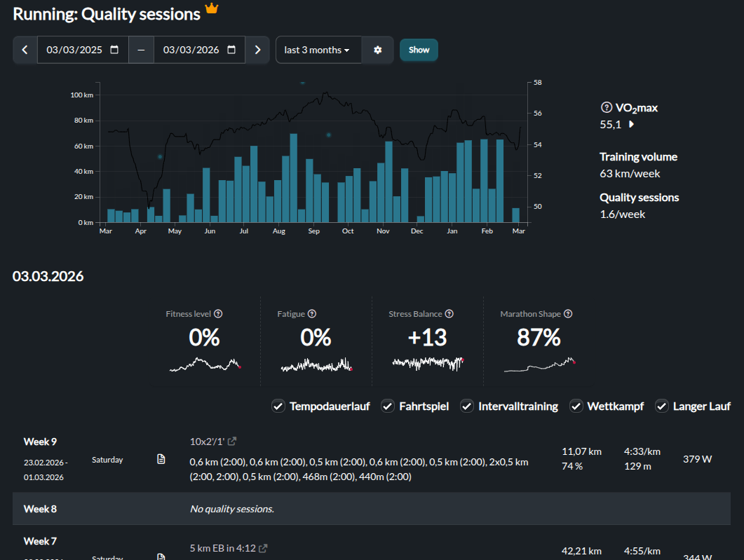Click the Marathon Shape help icon
The width and height of the screenshot is (744, 560).
pyautogui.click(x=568, y=314)
